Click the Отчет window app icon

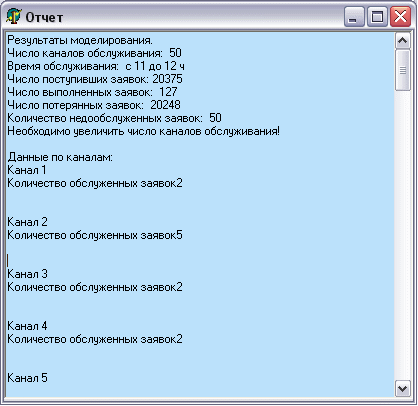pos(13,16)
